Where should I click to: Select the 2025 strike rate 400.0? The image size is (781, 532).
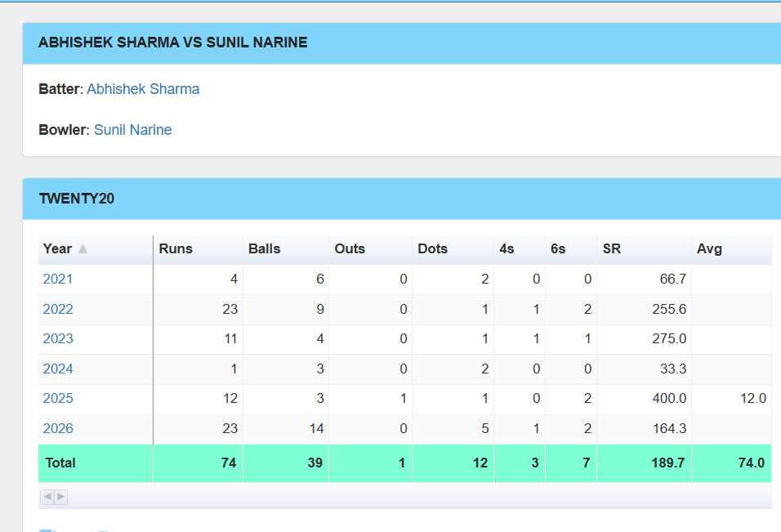(669, 399)
